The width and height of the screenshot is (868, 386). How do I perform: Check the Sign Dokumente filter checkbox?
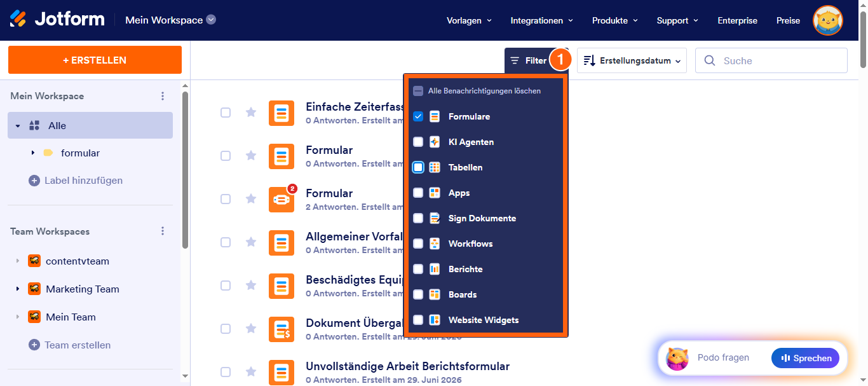click(x=418, y=218)
